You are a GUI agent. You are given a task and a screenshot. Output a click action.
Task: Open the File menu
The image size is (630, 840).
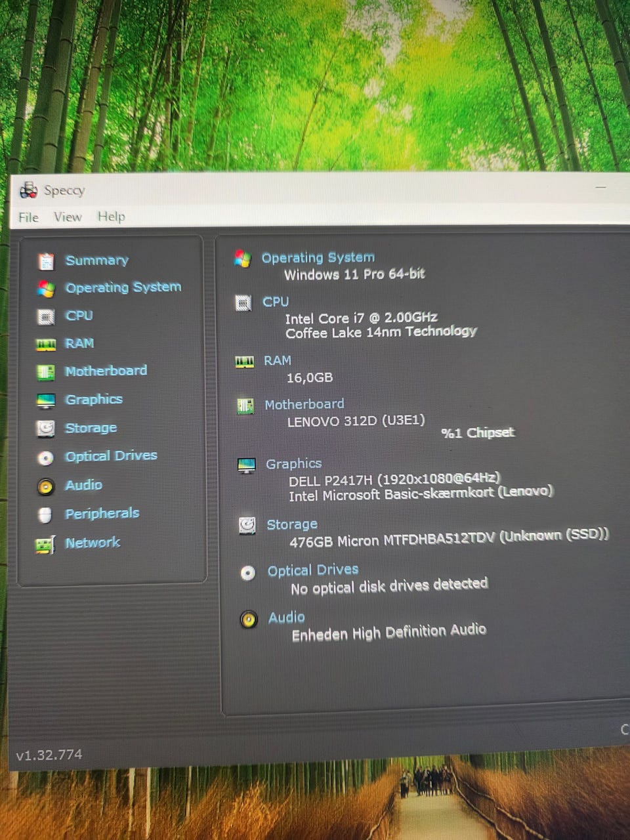(x=28, y=217)
